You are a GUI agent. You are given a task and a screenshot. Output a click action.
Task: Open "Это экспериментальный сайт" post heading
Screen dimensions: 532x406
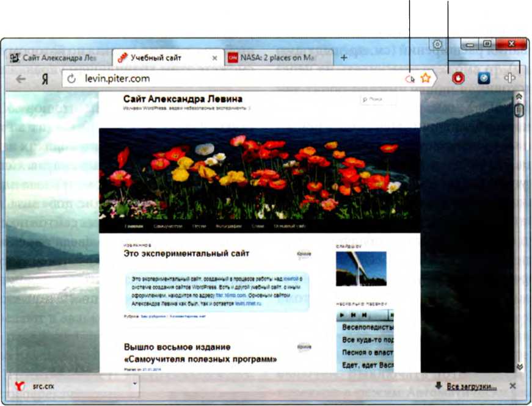[x=186, y=253]
